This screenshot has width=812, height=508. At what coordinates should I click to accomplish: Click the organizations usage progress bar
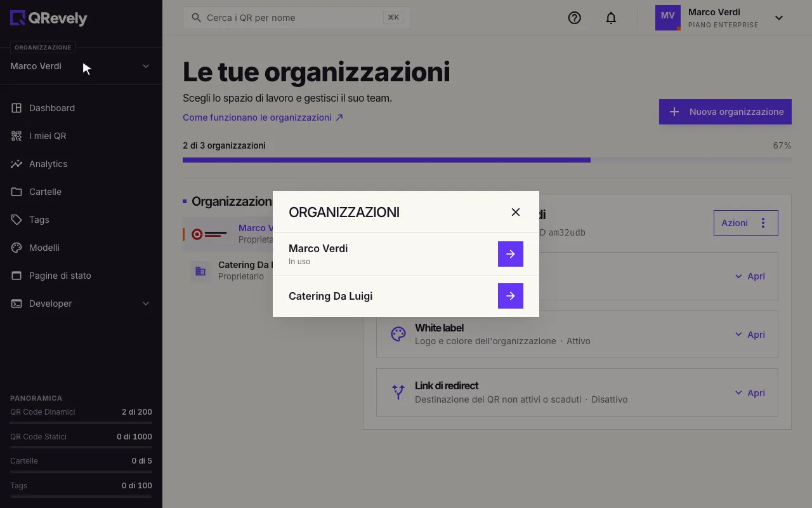point(487,160)
